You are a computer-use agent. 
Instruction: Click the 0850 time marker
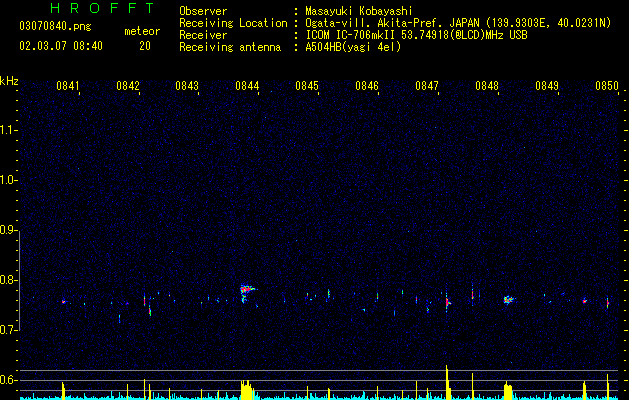[607, 86]
